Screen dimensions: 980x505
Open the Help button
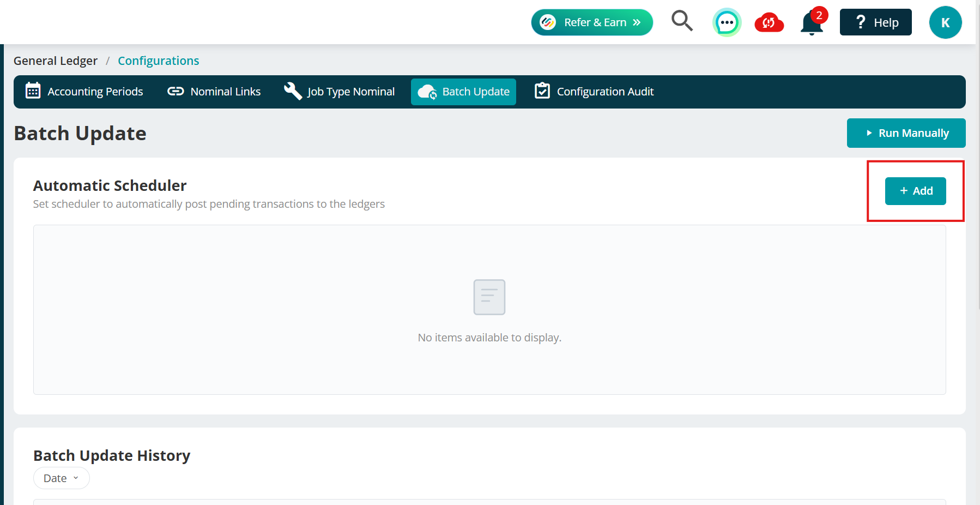875,22
